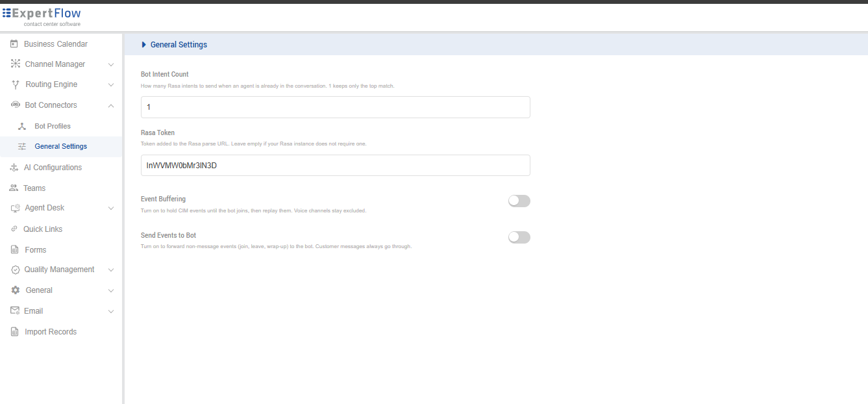Select General Settings in the sidebar

(61, 146)
